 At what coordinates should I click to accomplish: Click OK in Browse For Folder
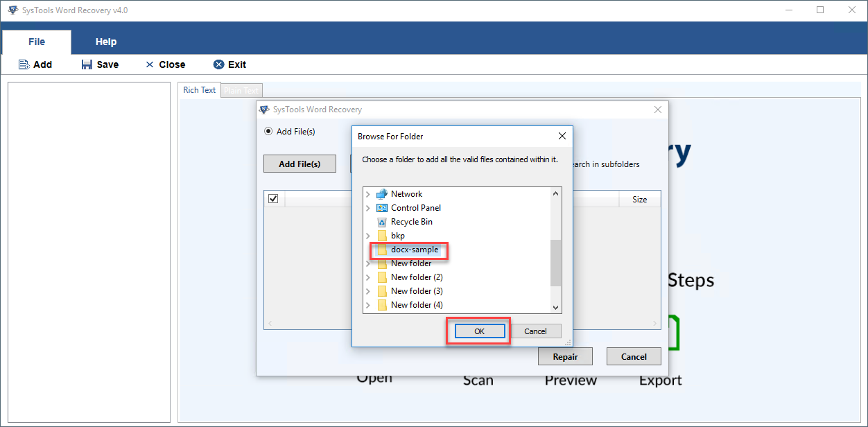pyautogui.click(x=479, y=331)
